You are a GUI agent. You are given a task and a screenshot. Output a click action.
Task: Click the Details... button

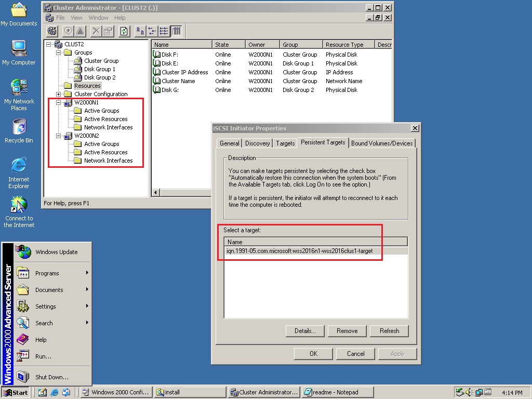[x=305, y=331]
